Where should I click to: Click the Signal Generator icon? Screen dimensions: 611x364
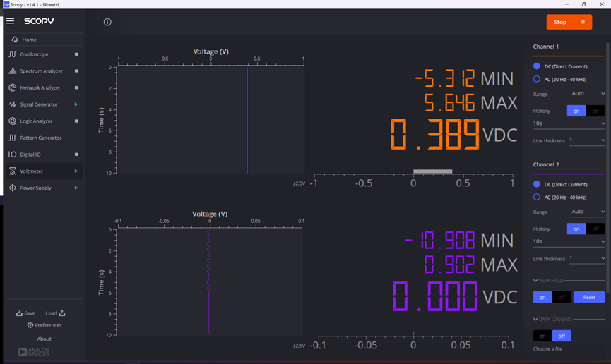(x=13, y=104)
